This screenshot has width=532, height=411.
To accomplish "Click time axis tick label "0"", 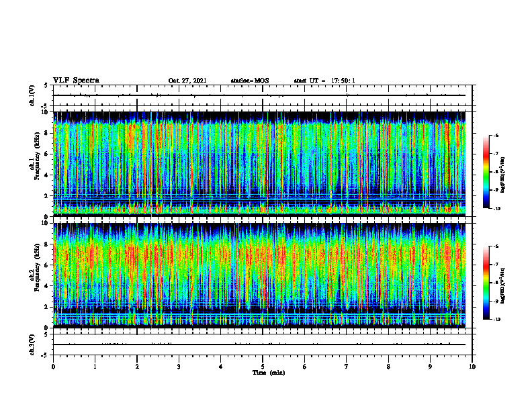I will (x=53, y=367).
